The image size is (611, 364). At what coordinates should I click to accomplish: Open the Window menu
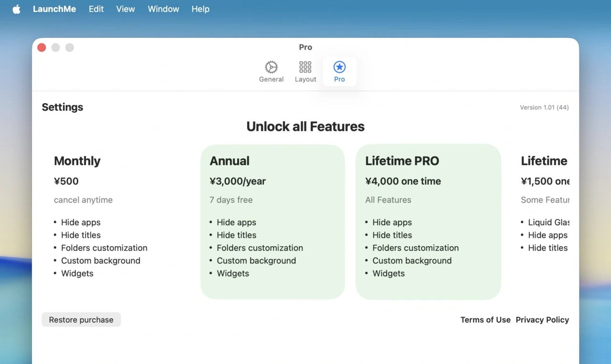[x=163, y=9]
